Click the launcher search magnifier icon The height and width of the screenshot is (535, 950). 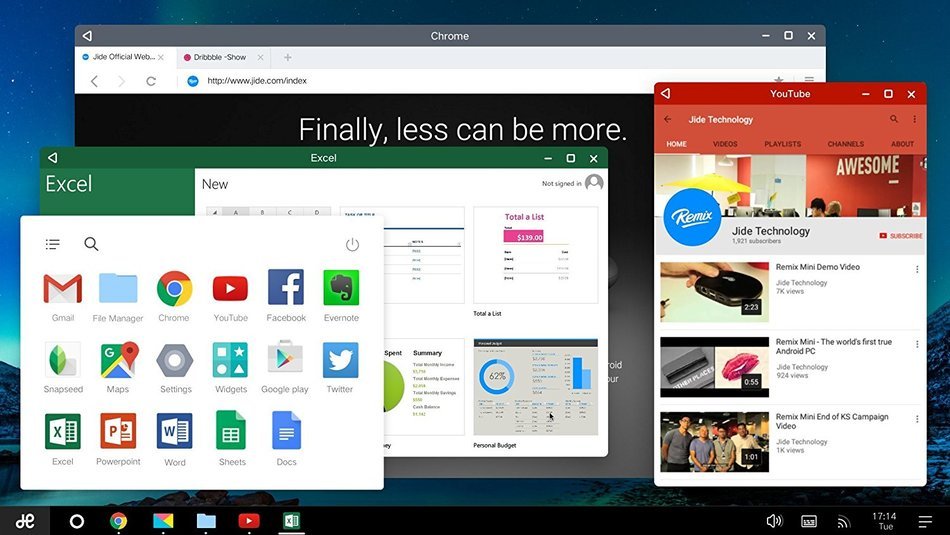tap(91, 244)
